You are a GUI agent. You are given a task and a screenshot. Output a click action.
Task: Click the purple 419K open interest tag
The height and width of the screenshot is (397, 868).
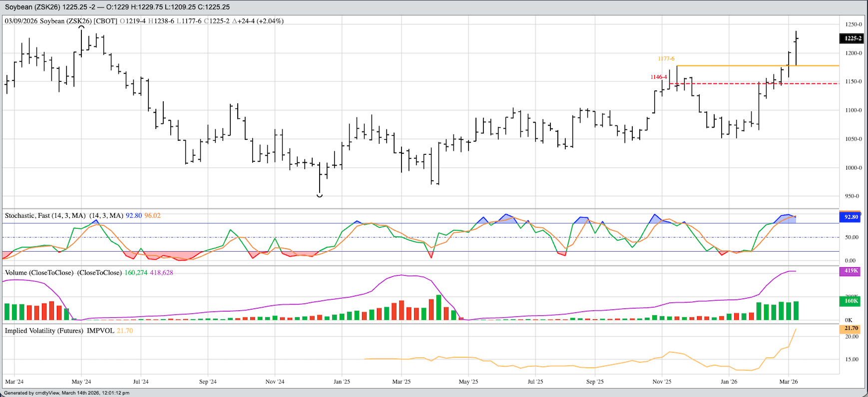851,271
